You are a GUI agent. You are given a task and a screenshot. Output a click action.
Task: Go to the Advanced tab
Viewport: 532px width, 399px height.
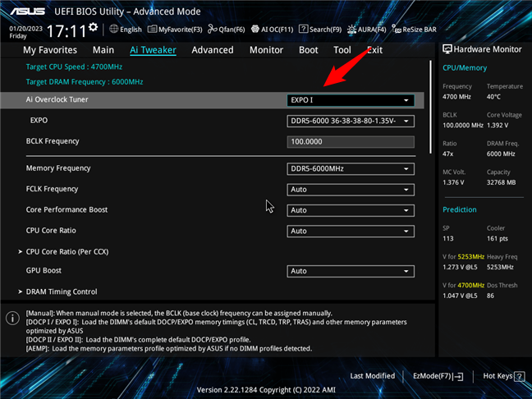(x=213, y=50)
